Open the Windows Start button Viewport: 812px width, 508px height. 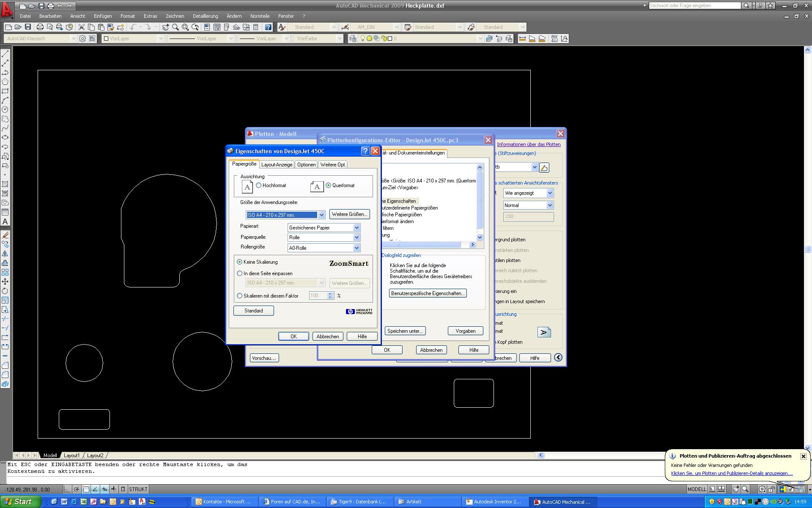tap(20, 502)
